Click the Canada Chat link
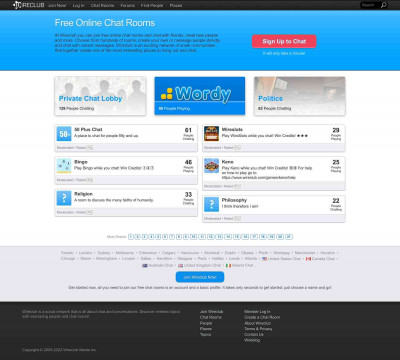 click(x=323, y=259)
